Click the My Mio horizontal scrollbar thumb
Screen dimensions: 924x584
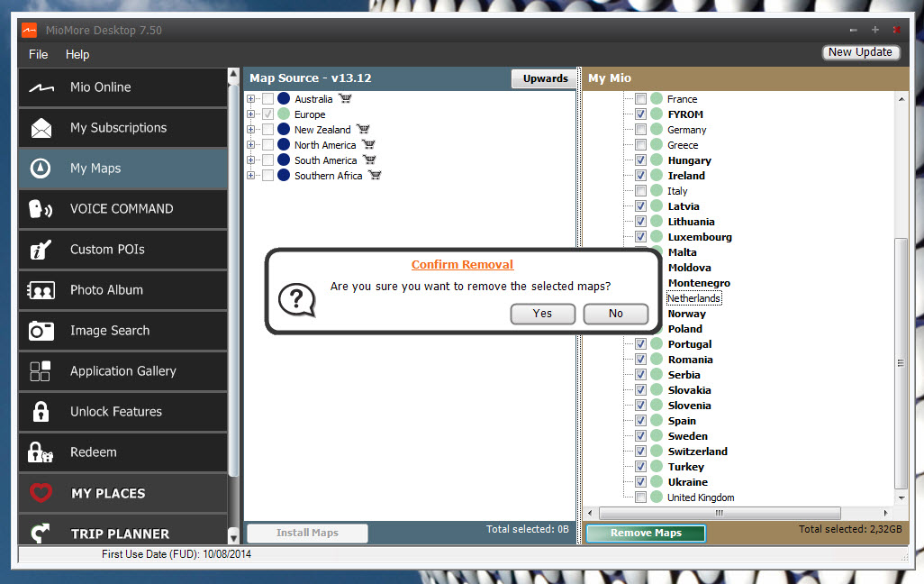tap(720, 513)
